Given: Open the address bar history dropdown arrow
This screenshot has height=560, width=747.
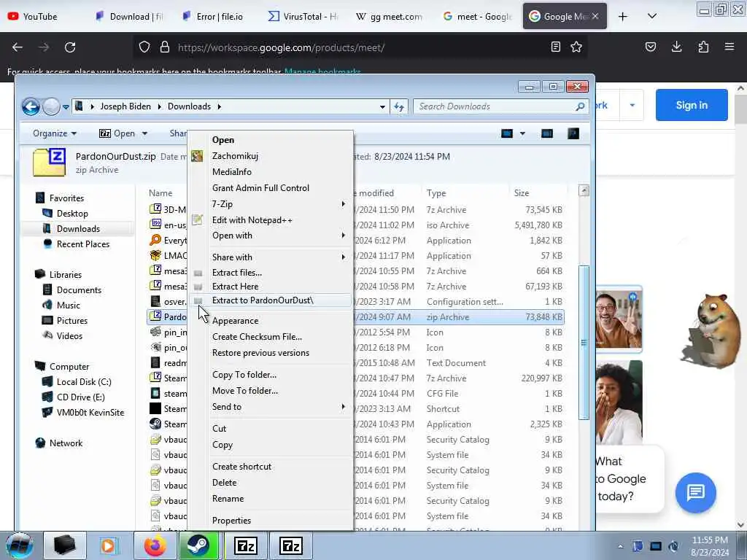Looking at the screenshot, I should click(382, 106).
